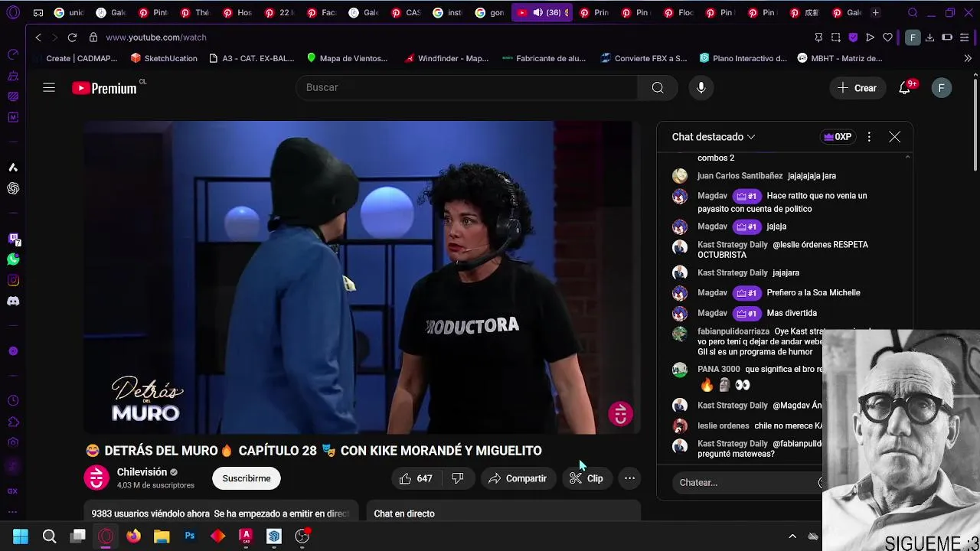980x551 pixels.
Task: Open WhatsApp in the Opera sidebar
Action: (13, 259)
